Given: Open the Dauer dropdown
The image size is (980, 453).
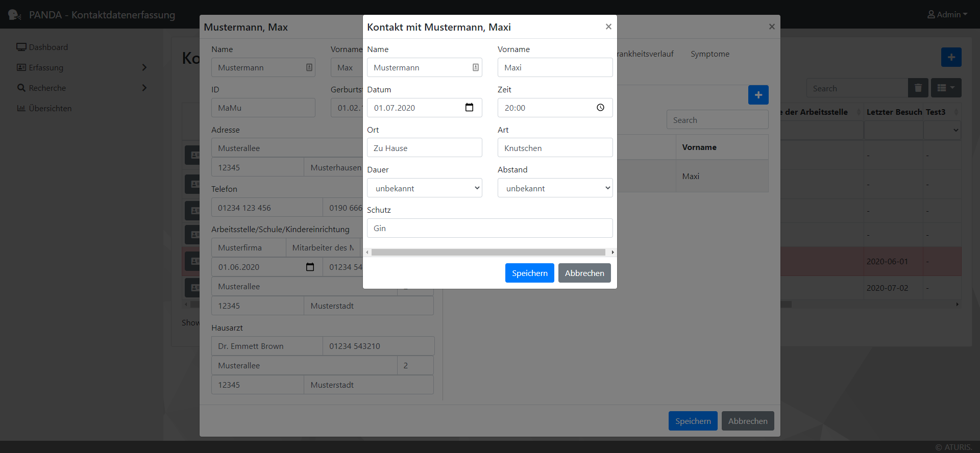Looking at the screenshot, I should (x=425, y=188).
